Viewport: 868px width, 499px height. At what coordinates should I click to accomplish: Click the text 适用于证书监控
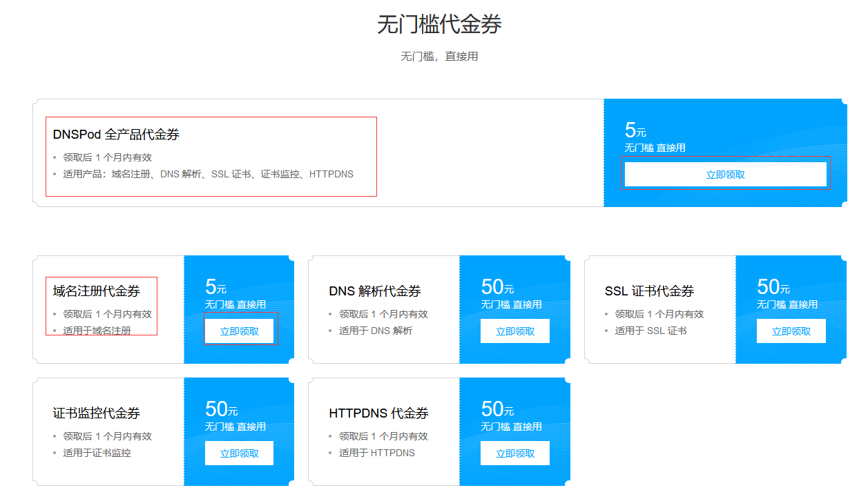[97, 453]
